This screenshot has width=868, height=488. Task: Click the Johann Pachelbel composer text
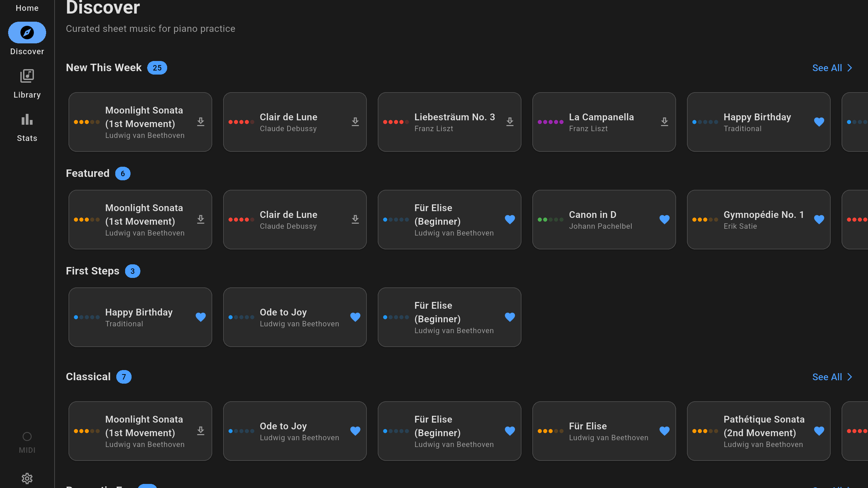600,226
